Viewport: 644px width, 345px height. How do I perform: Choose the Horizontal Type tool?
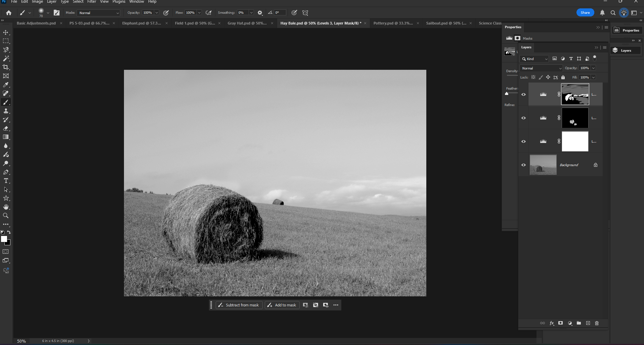click(6, 181)
